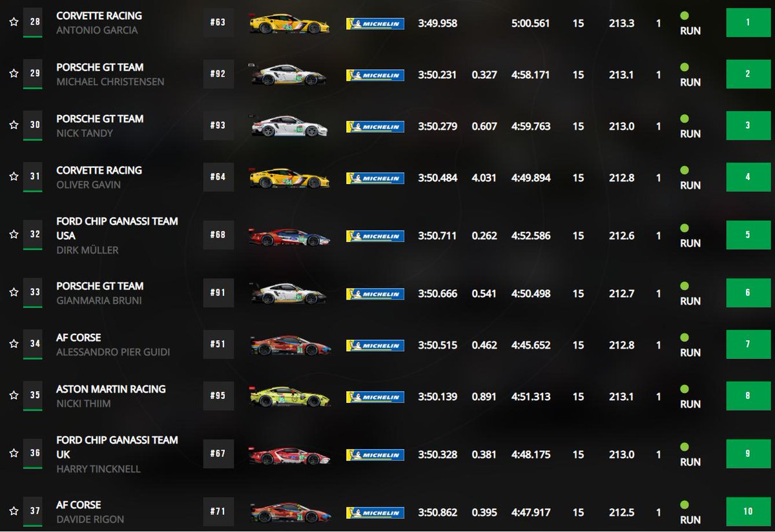Click driver name Oliver Gavin

(88, 185)
